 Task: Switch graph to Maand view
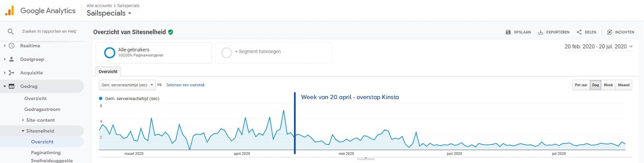[623, 85]
